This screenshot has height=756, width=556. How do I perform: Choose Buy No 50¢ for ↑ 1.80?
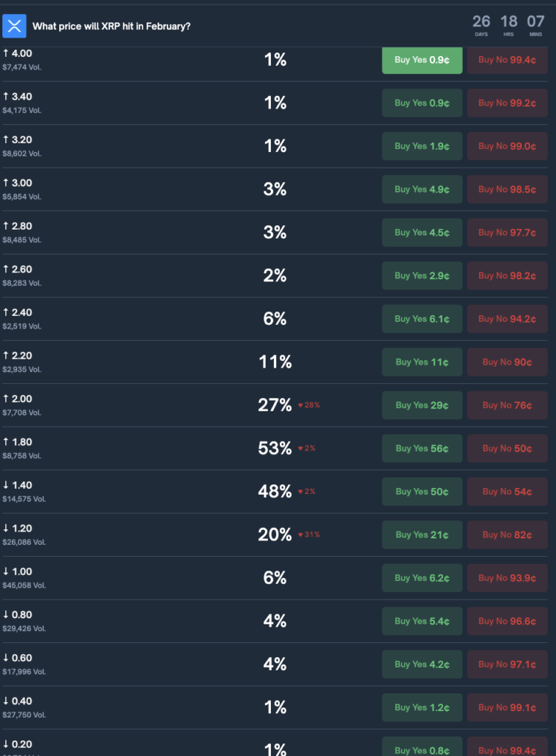[x=507, y=448]
